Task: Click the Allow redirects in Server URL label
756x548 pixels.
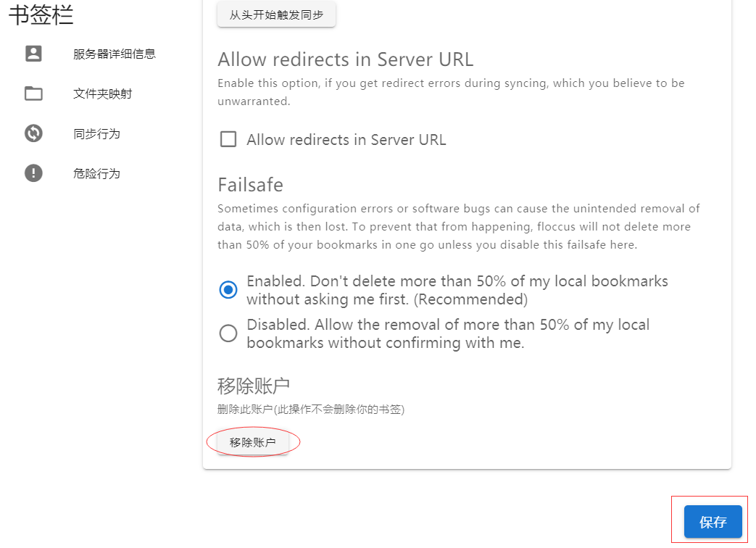Action: tap(346, 140)
